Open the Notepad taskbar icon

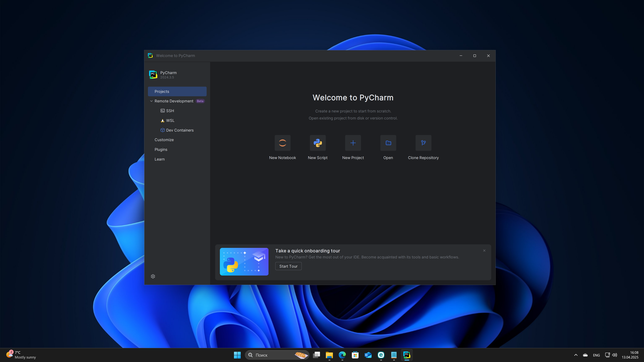[394, 355]
